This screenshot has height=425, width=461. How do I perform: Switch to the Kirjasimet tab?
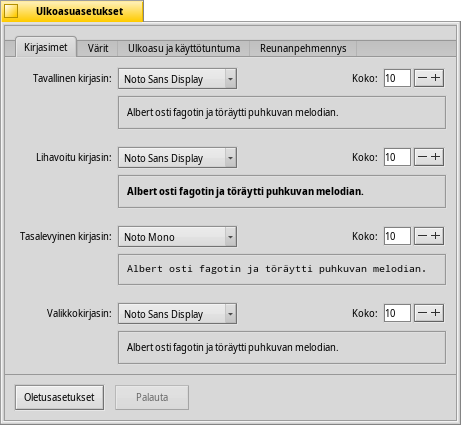46,47
